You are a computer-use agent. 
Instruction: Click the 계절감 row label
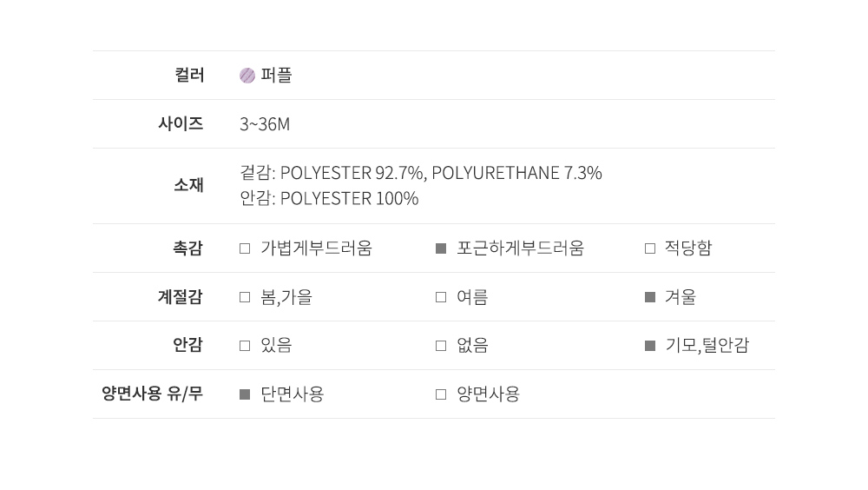(180, 297)
